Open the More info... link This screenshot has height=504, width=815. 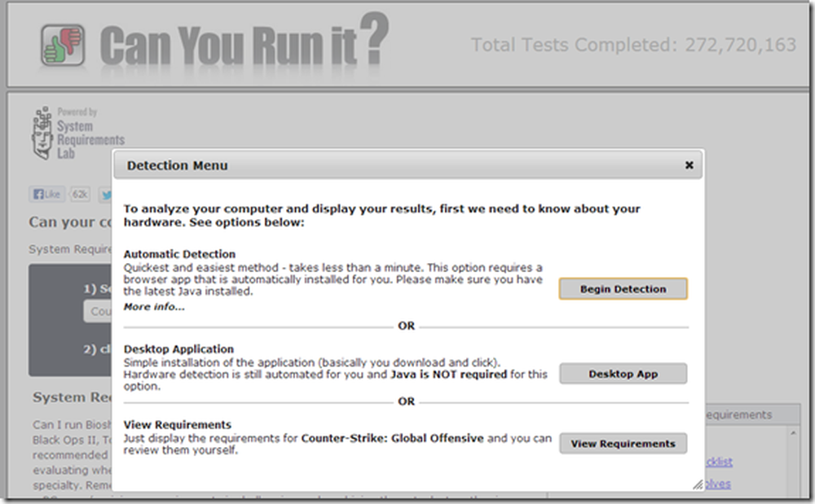[x=154, y=307]
